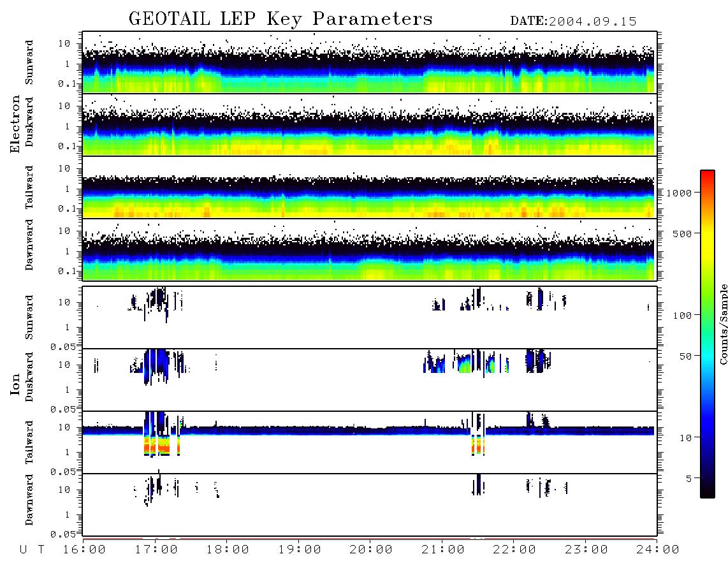Viewport: 728px width, 561px height.
Task: Select the Ion "Tailward" axis label
Action: (29, 442)
